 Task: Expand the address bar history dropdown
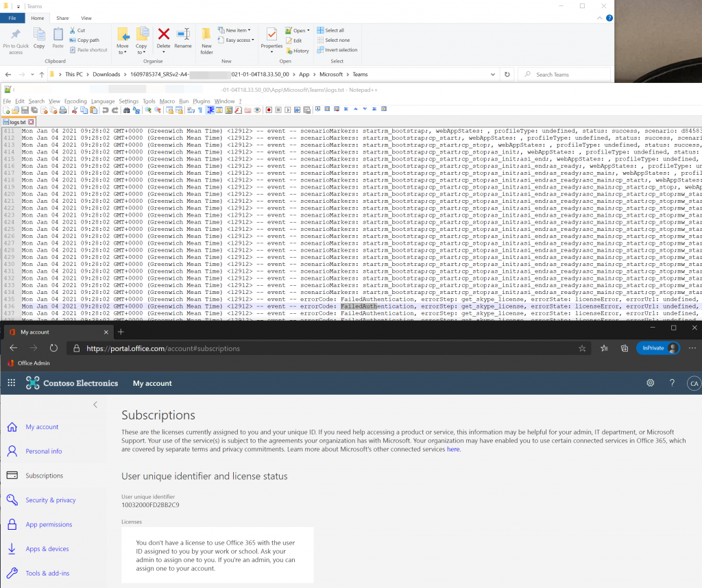coord(492,74)
